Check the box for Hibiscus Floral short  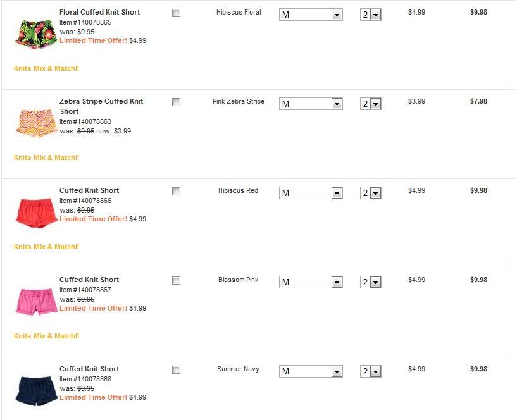point(176,13)
